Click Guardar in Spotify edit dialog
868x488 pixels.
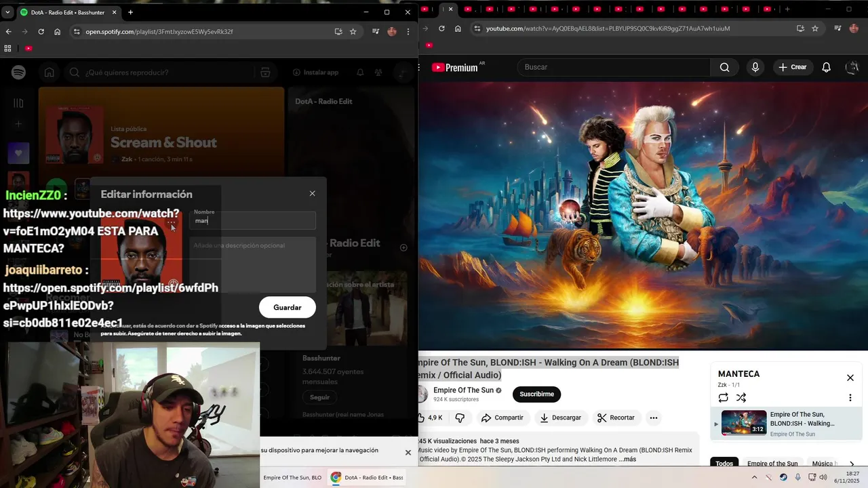(288, 307)
